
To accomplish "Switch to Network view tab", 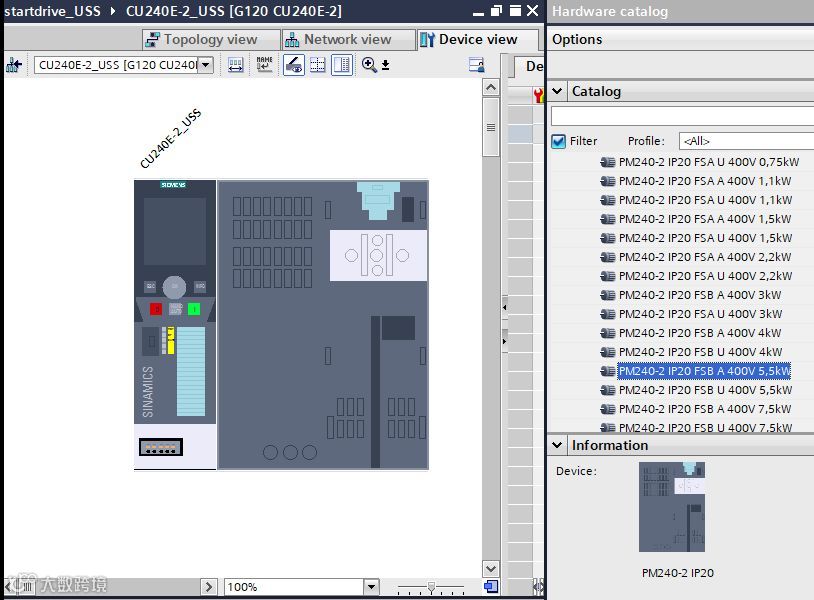I will (x=348, y=39).
